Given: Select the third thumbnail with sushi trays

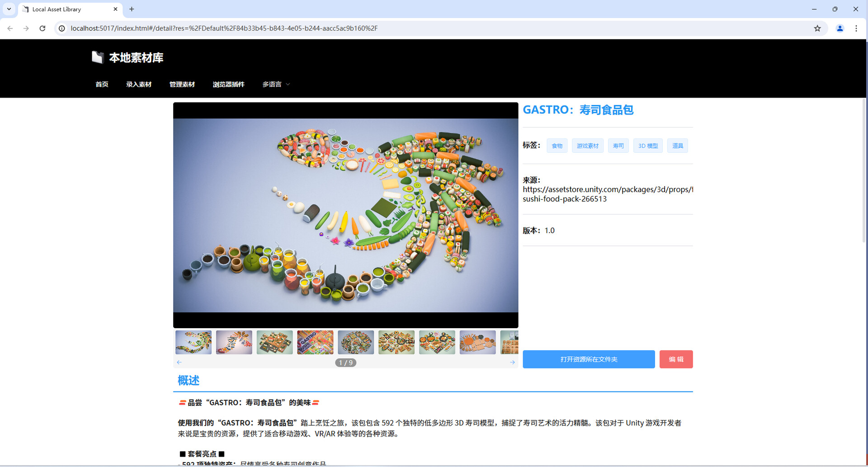Looking at the screenshot, I should (x=275, y=342).
